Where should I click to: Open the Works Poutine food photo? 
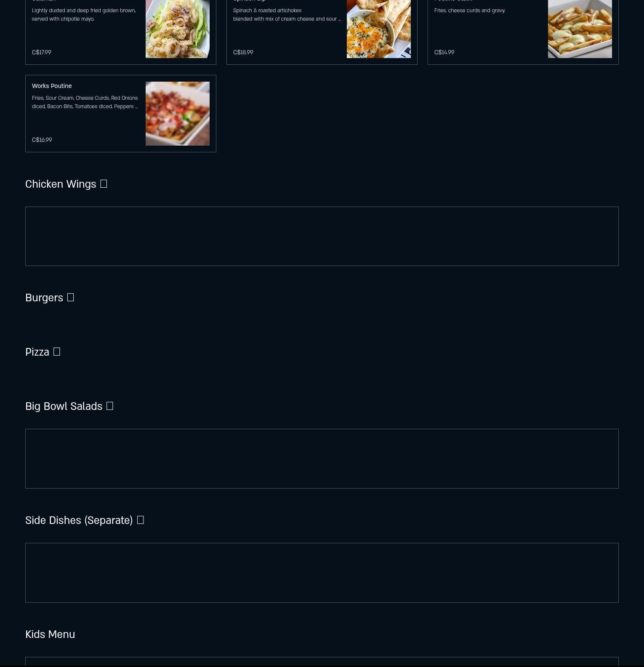(x=178, y=114)
